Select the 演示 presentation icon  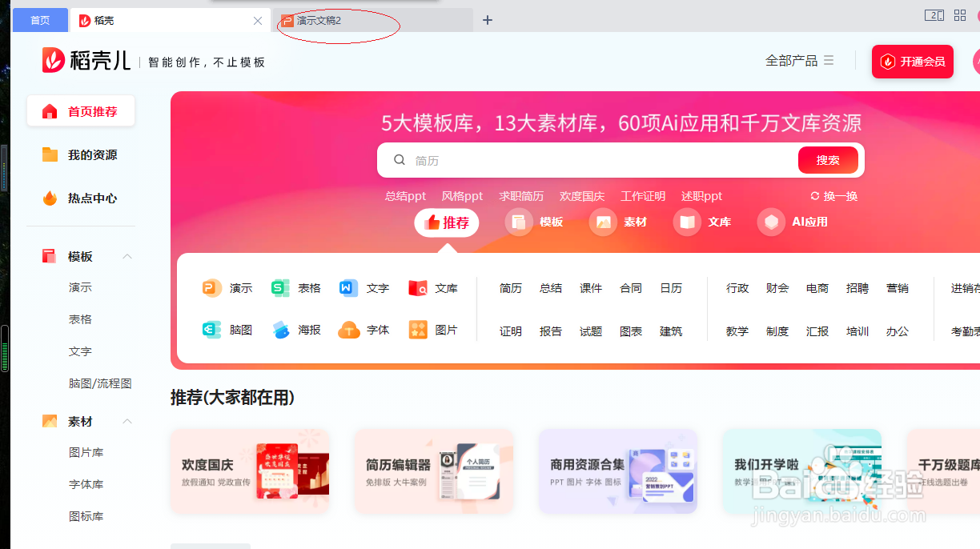coord(211,287)
